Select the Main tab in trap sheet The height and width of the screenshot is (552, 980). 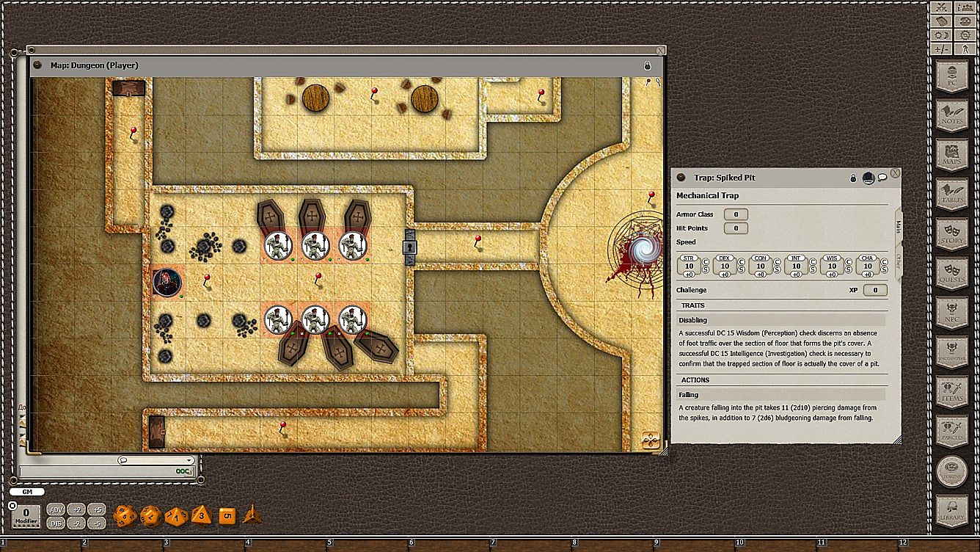[896, 227]
